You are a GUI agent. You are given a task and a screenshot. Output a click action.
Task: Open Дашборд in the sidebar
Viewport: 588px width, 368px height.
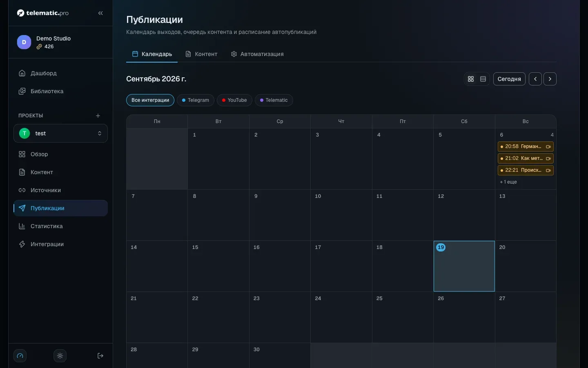point(60,73)
